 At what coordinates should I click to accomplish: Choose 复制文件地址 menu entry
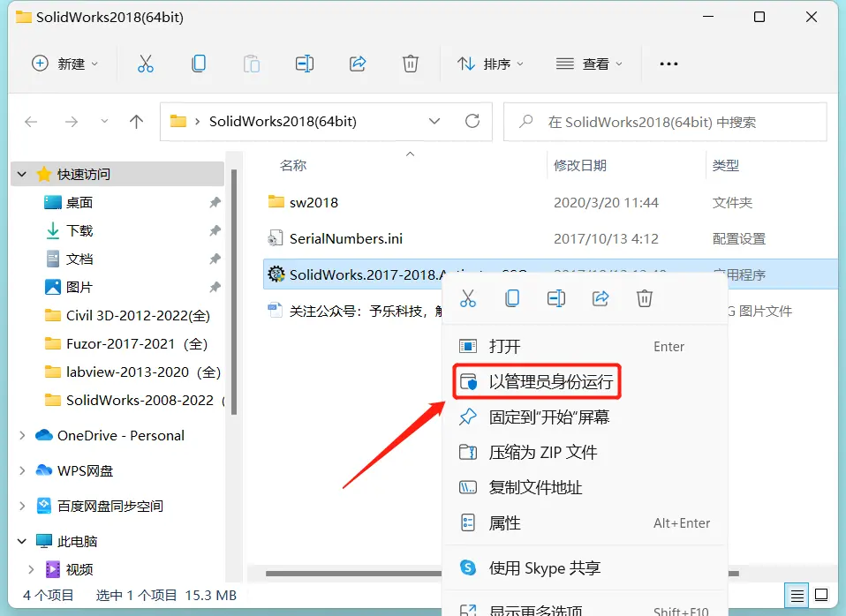585,488
